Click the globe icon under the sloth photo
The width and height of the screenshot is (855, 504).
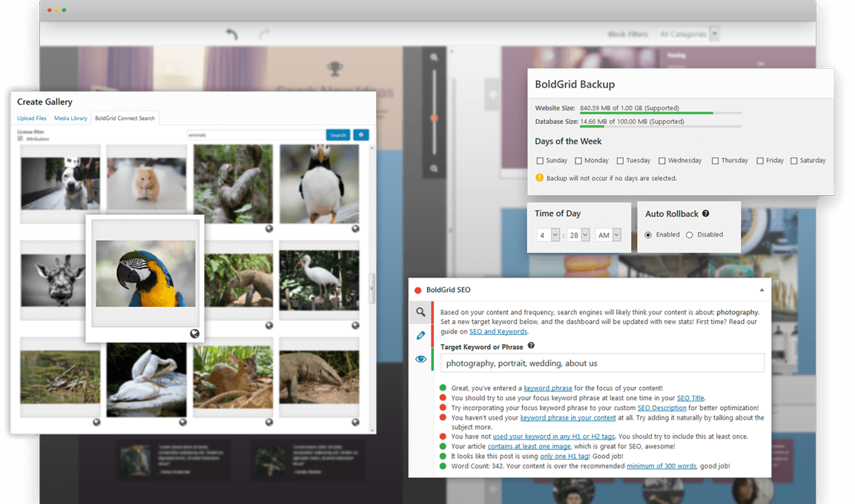tap(269, 229)
